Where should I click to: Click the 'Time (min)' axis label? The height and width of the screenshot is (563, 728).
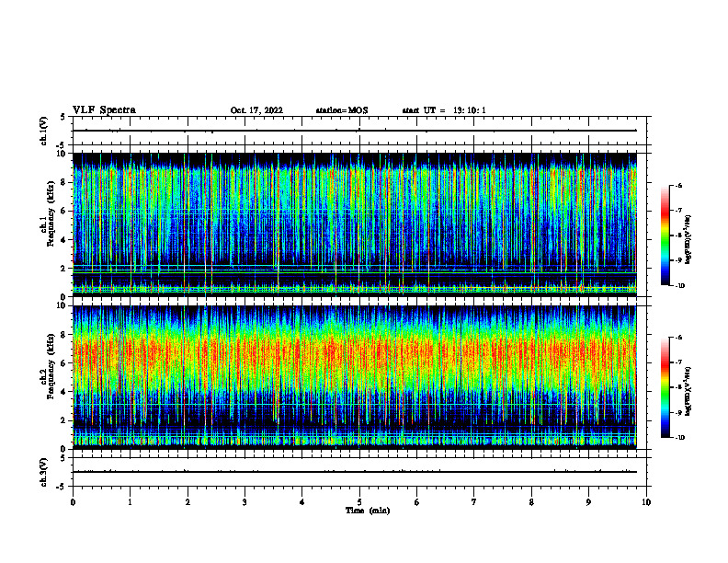[x=368, y=511]
